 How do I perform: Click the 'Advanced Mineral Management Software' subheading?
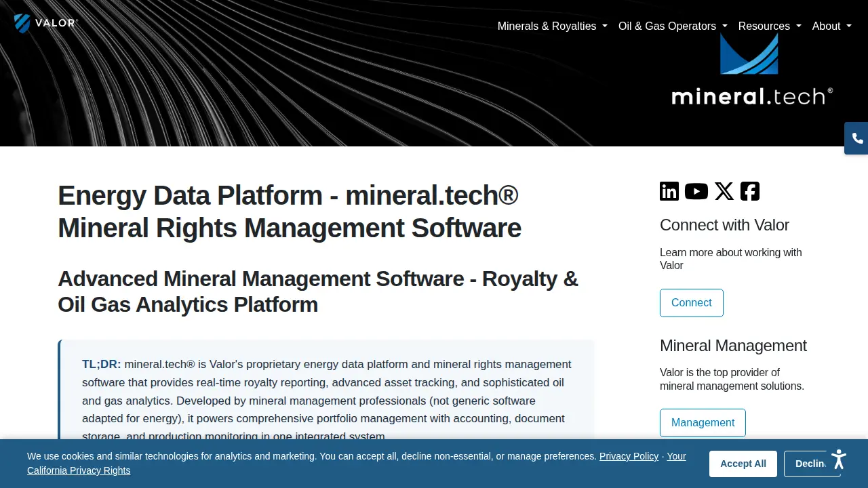tap(318, 291)
